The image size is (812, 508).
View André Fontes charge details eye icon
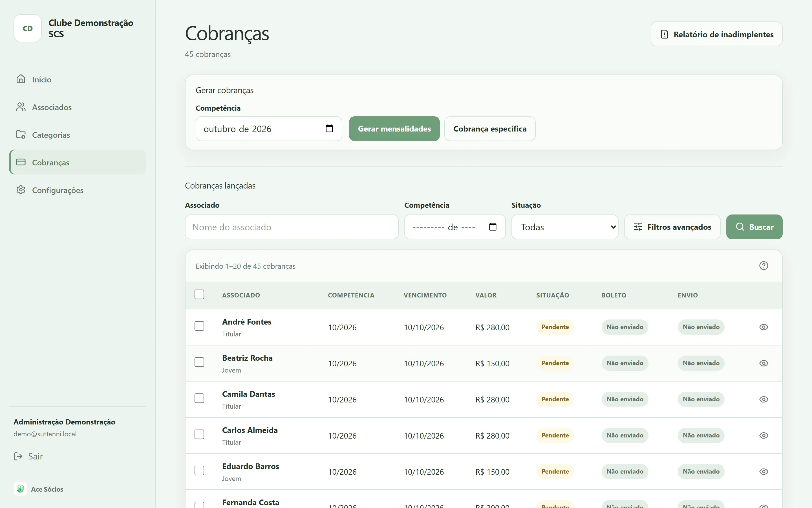(764, 327)
